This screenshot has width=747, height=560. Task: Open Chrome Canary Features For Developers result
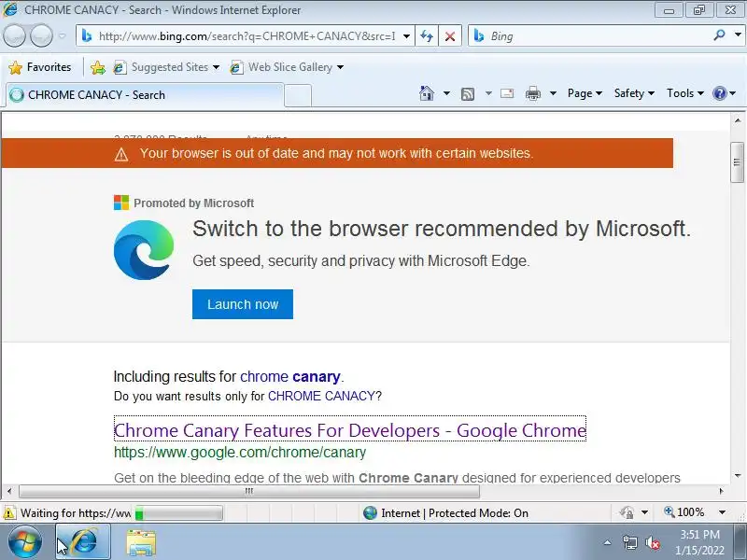click(350, 430)
